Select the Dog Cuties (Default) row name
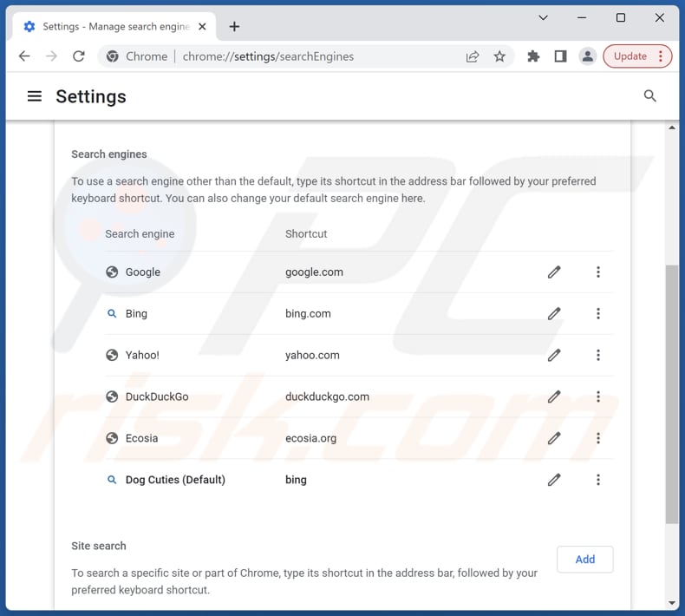This screenshot has width=685, height=616. tap(175, 480)
